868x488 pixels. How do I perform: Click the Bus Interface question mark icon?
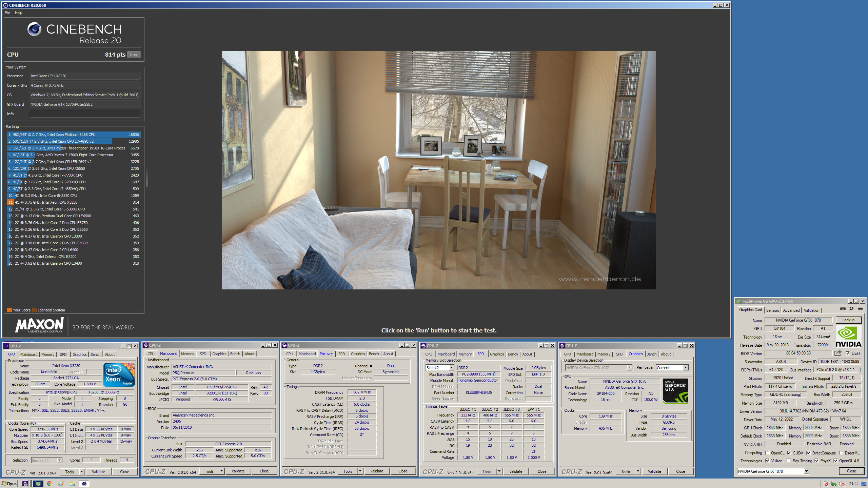point(860,370)
